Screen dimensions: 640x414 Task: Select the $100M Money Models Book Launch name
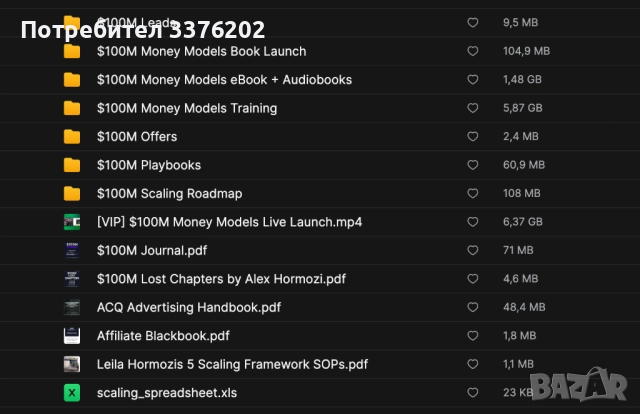202,51
